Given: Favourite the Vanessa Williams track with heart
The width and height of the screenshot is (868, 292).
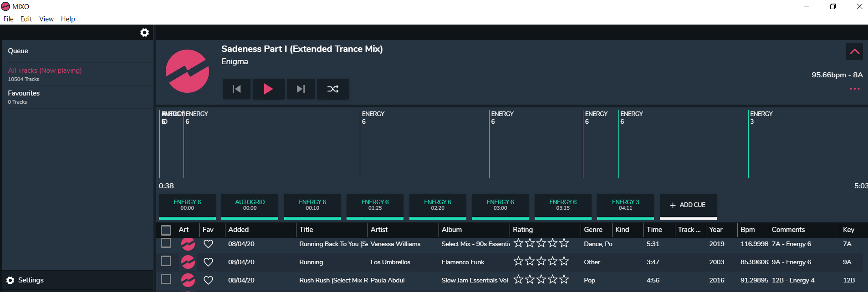Looking at the screenshot, I should pos(208,244).
